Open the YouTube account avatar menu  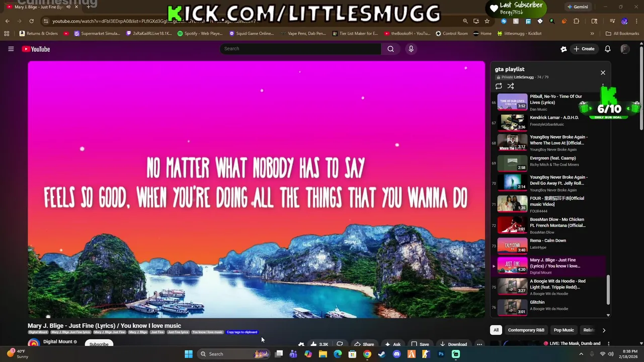coord(625,49)
